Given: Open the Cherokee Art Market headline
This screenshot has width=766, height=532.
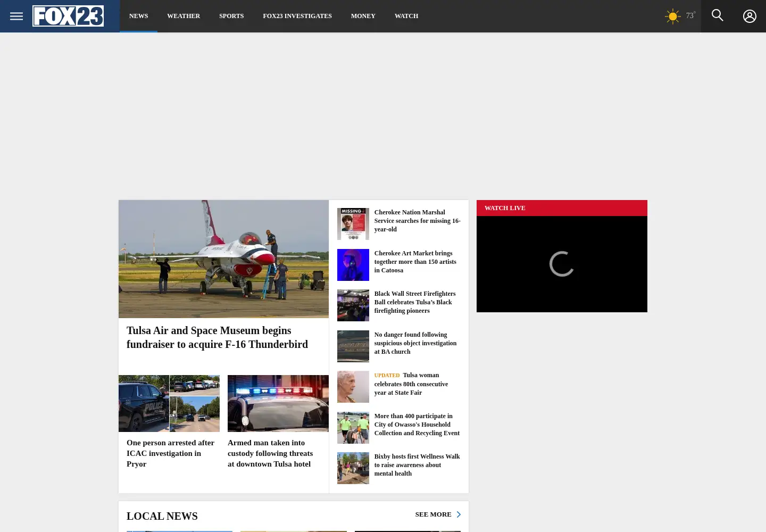Looking at the screenshot, I should (x=415, y=262).
